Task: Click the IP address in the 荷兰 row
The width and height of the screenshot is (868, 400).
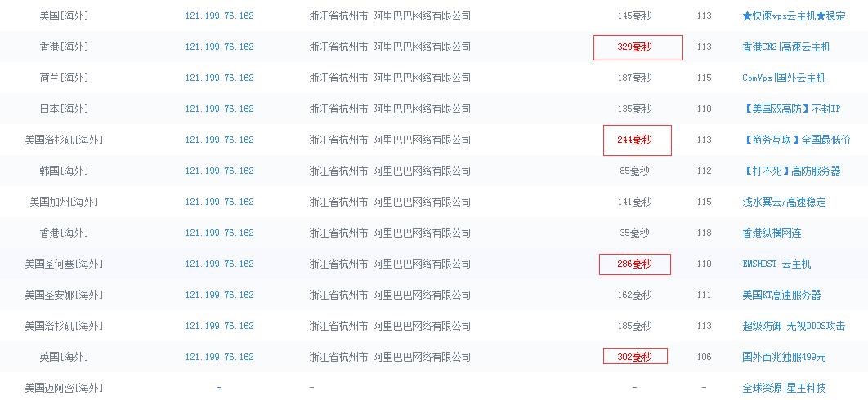Action: coord(219,78)
